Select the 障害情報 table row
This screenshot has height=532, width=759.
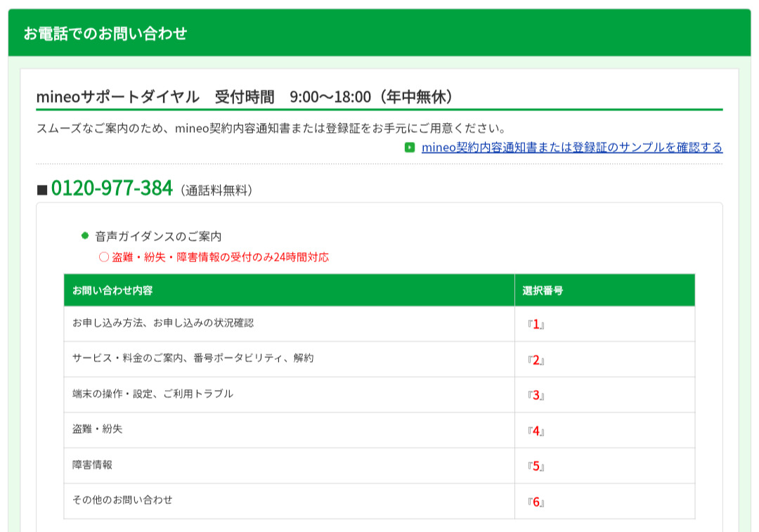click(x=92, y=465)
